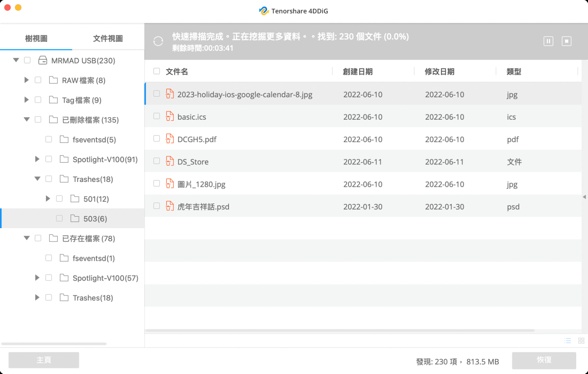Click the MRMAD USB drive icon

[x=43, y=61]
